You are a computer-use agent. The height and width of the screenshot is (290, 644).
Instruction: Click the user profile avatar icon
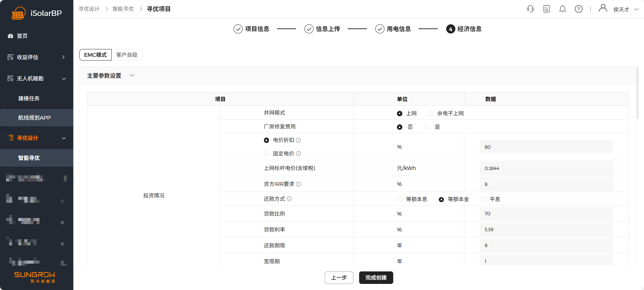click(x=602, y=8)
